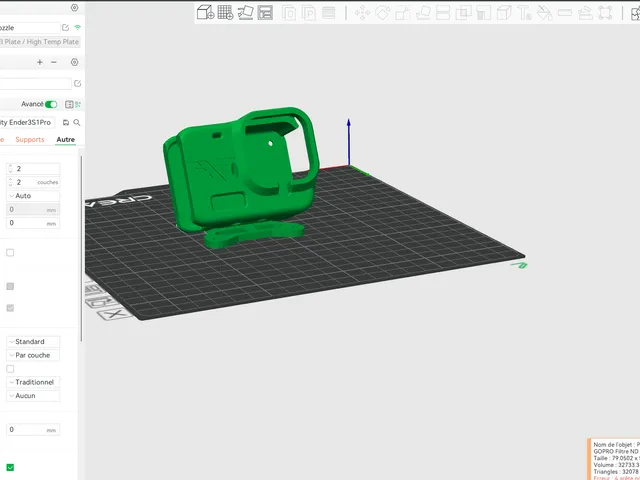The image size is (640, 480).
Task: Select the green GoPro case model
Action: point(241,171)
